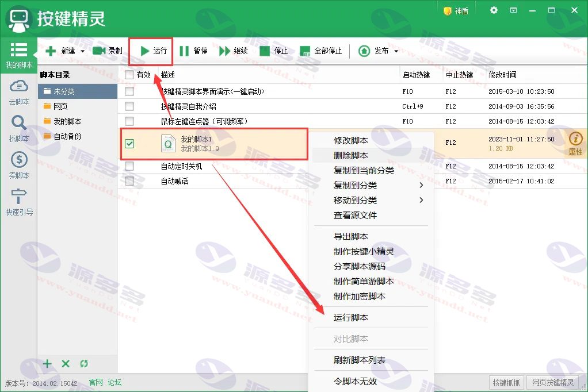Add a category with plus icon
This screenshot has height=392, width=588.
point(47,363)
